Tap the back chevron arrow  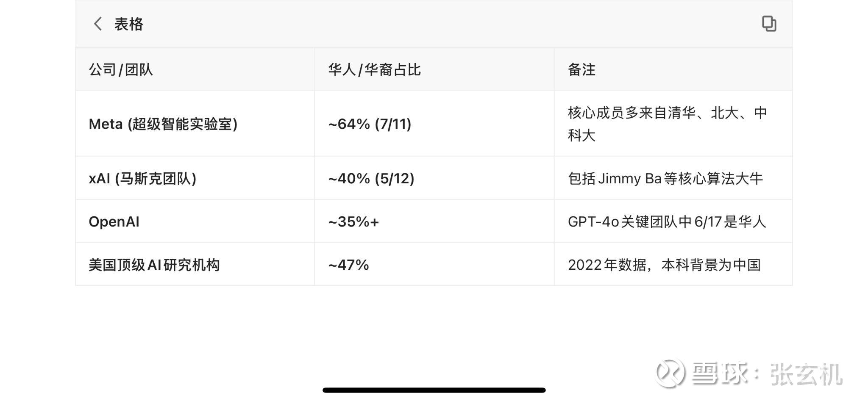98,24
